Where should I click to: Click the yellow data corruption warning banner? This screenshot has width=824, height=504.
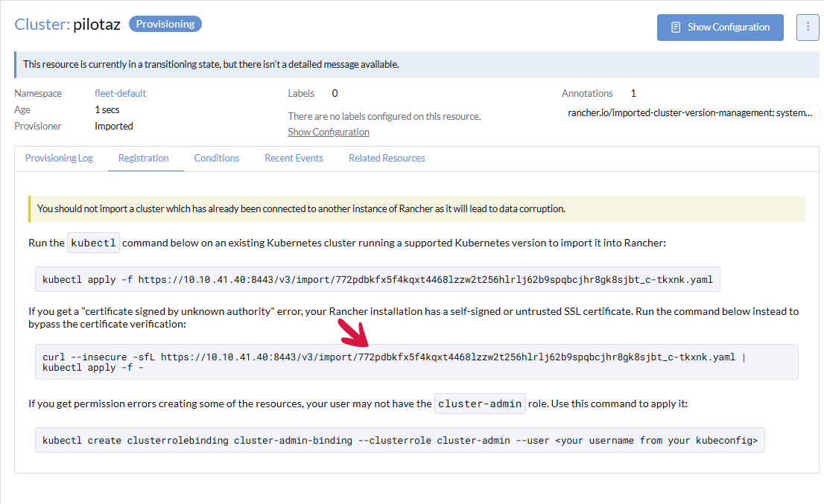point(417,209)
